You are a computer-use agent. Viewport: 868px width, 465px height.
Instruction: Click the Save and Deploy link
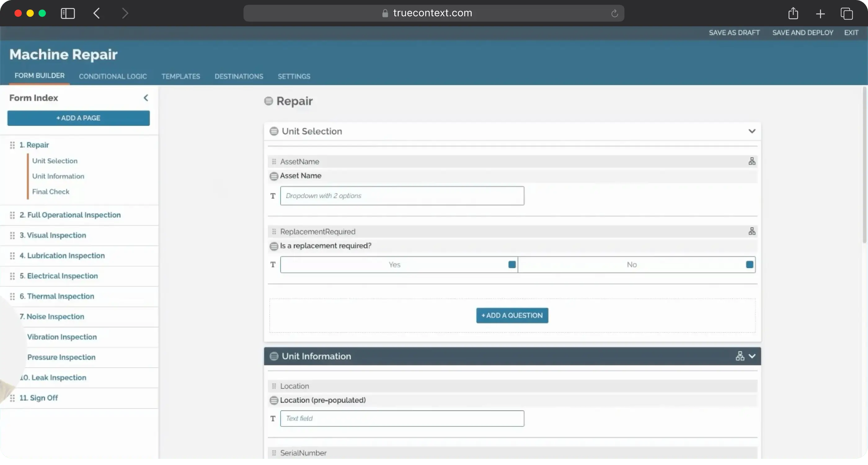point(803,33)
